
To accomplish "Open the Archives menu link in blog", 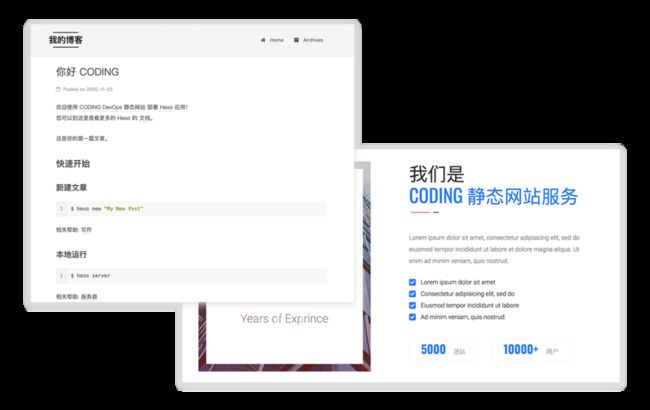I will (313, 40).
